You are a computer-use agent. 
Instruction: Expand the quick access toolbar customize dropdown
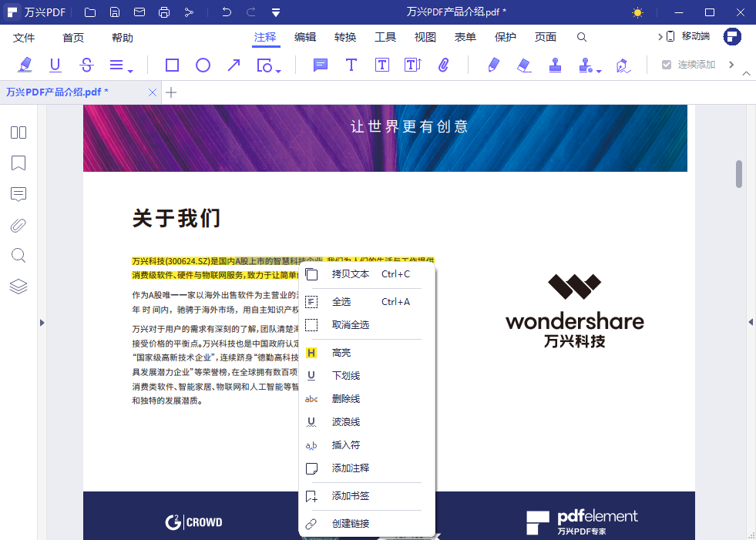point(276,12)
